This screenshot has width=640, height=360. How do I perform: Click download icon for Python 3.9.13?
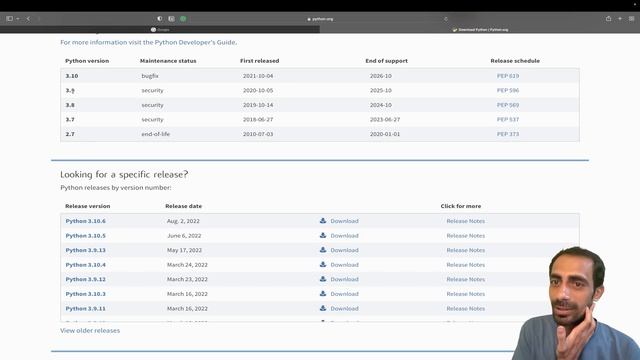tap(323, 250)
